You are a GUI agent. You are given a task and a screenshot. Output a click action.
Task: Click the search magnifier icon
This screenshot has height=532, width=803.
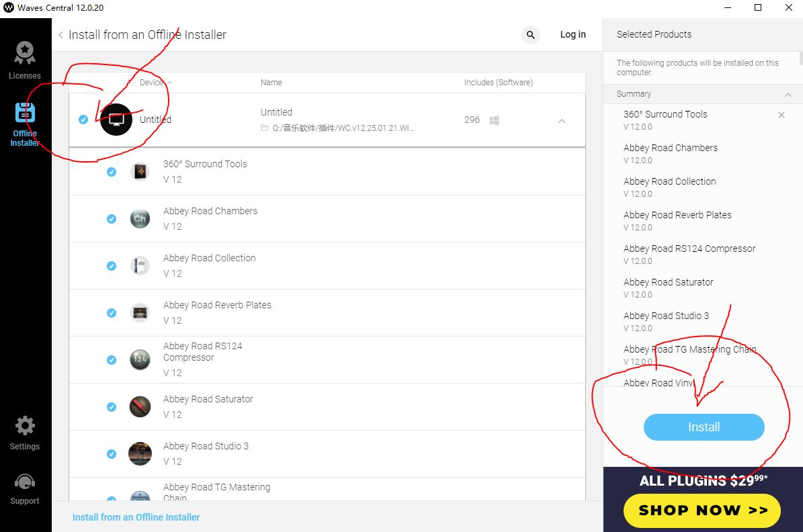pos(531,35)
